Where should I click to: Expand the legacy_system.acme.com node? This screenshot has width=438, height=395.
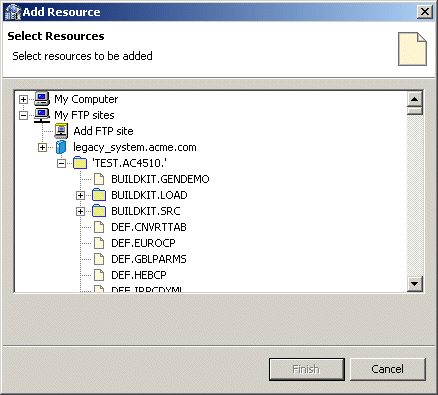(x=42, y=147)
